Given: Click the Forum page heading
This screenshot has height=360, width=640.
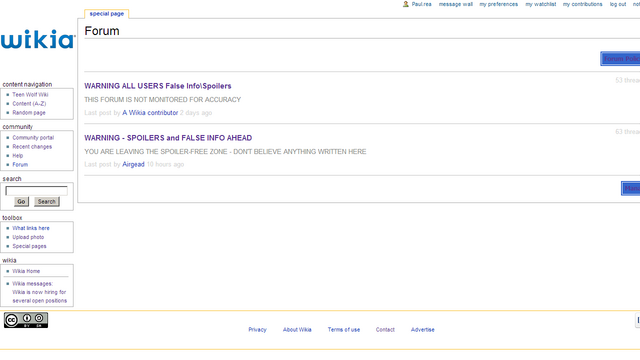Looking at the screenshot, I should coord(102,31).
